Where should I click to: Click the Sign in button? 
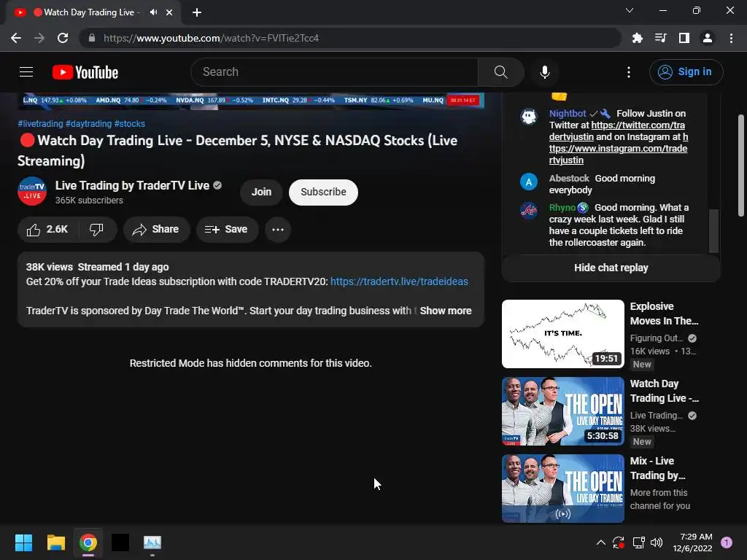point(686,72)
